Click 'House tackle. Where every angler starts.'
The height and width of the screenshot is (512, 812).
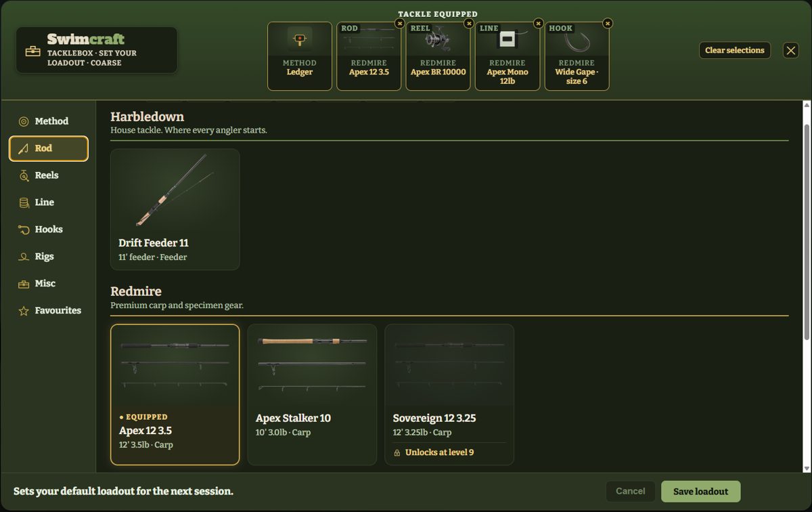[189, 130]
